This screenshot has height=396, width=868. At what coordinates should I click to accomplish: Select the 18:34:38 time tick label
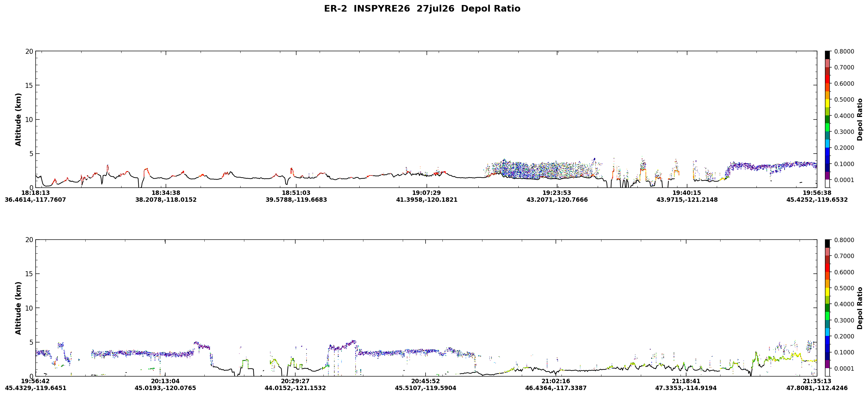click(166, 193)
